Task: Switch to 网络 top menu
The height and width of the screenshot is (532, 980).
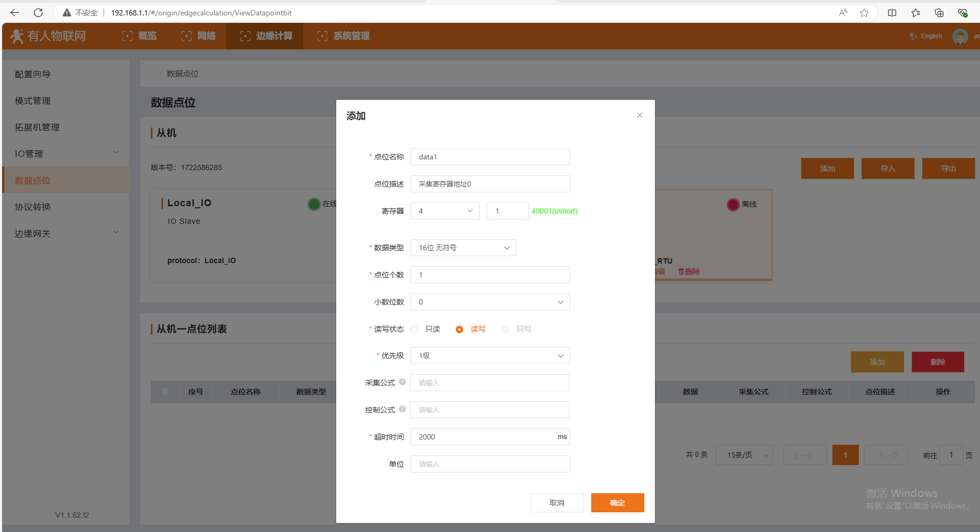Action: pos(199,36)
